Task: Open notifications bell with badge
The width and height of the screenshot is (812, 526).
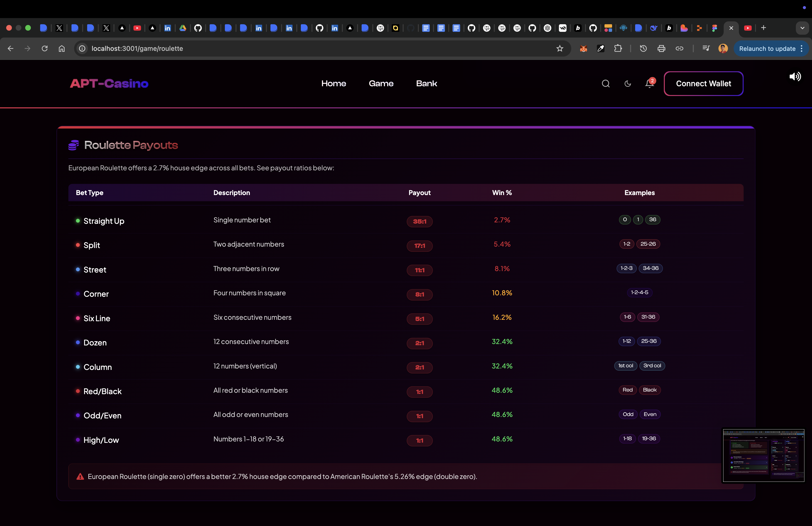Action: 649,84
